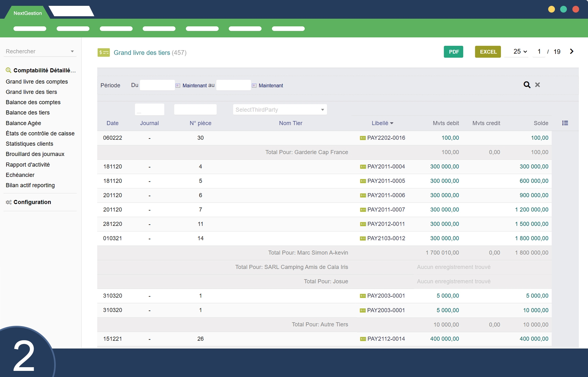Go to next page with right arrow

tap(571, 51)
